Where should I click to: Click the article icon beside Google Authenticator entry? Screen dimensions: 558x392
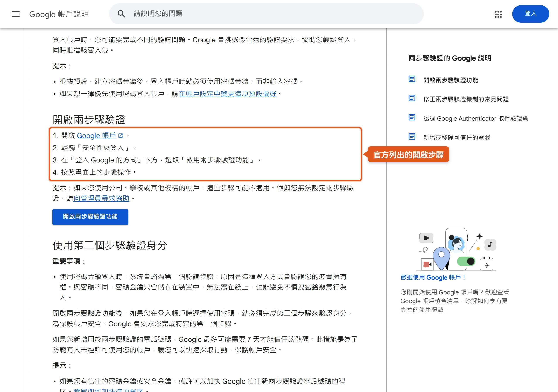point(412,117)
